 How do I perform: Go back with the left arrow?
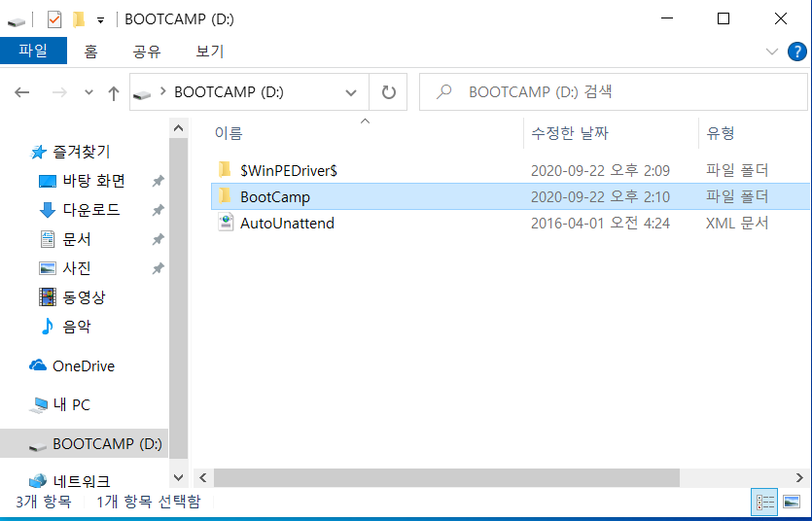coord(21,92)
